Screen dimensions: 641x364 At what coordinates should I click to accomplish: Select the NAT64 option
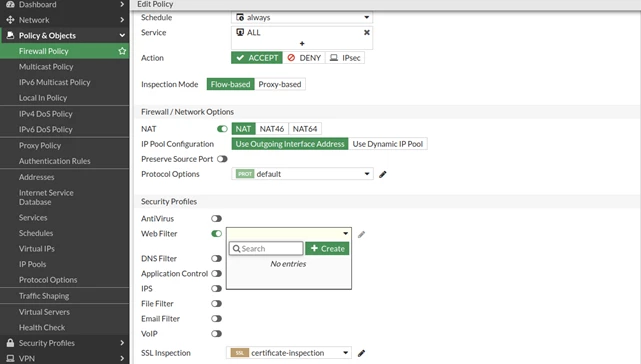coord(305,129)
